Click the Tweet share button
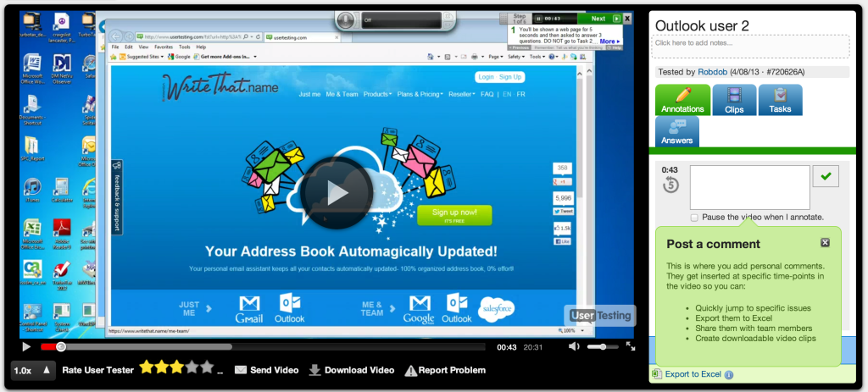 pyautogui.click(x=563, y=211)
